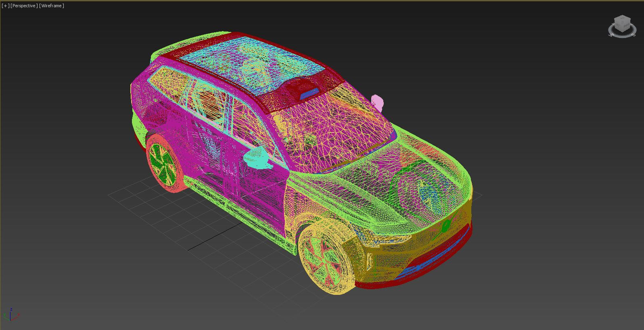
Task: Click the ViewCube navigation cube
Action: [x=621, y=23]
